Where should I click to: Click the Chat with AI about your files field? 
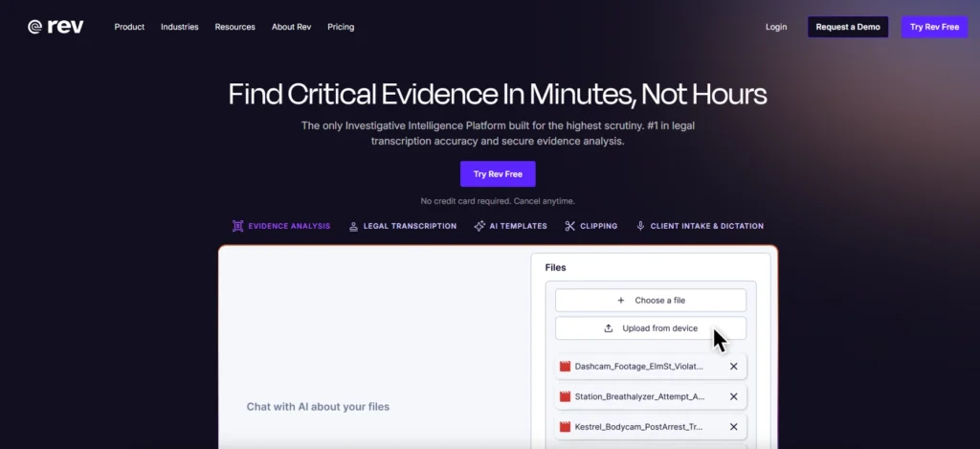pyautogui.click(x=318, y=407)
